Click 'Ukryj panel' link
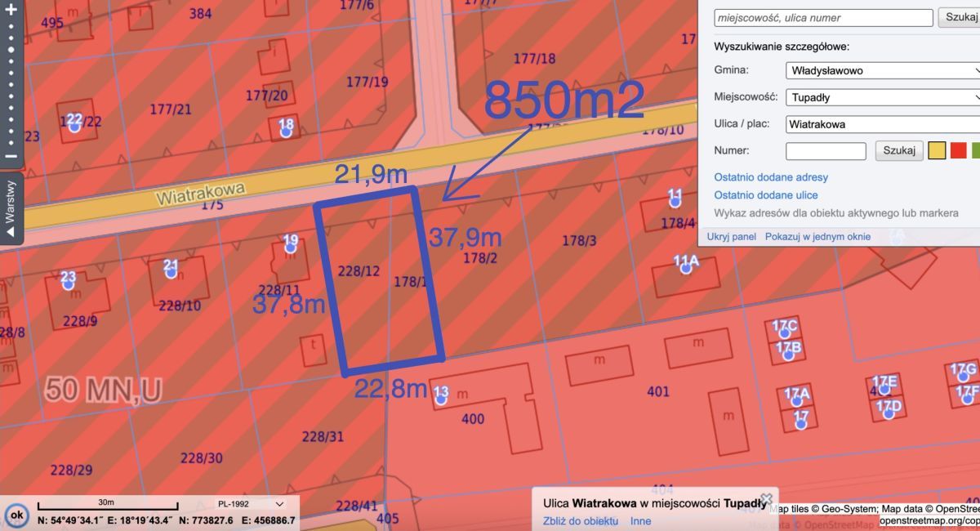This screenshot has width=980, height=531. tap(731, 237)
